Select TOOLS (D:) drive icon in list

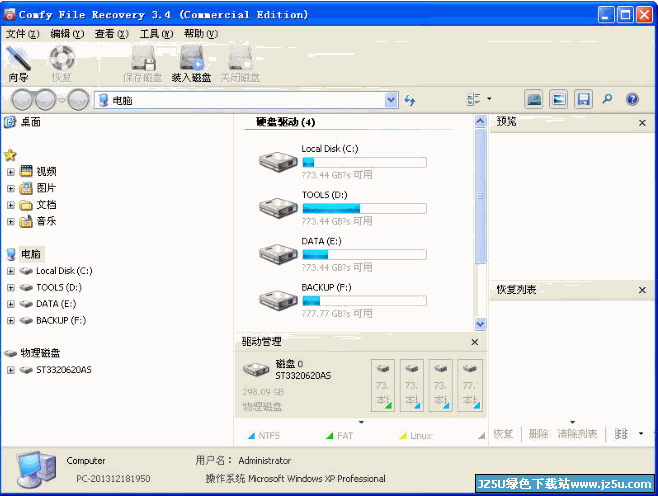click(x=278, y=207)
